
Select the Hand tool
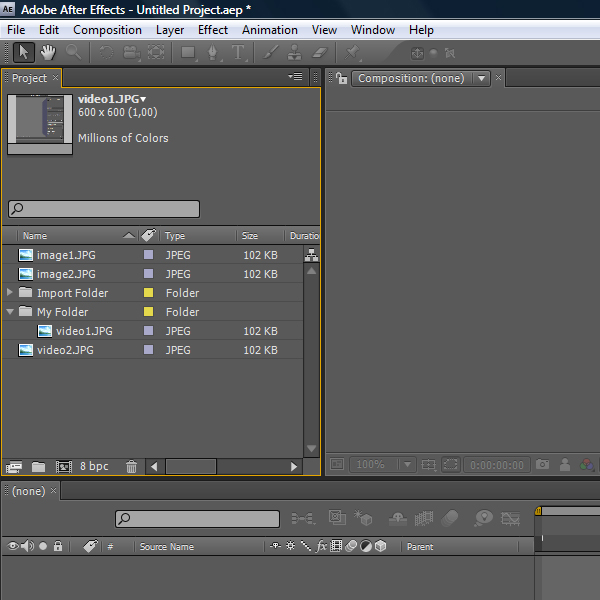pos(48,52)
